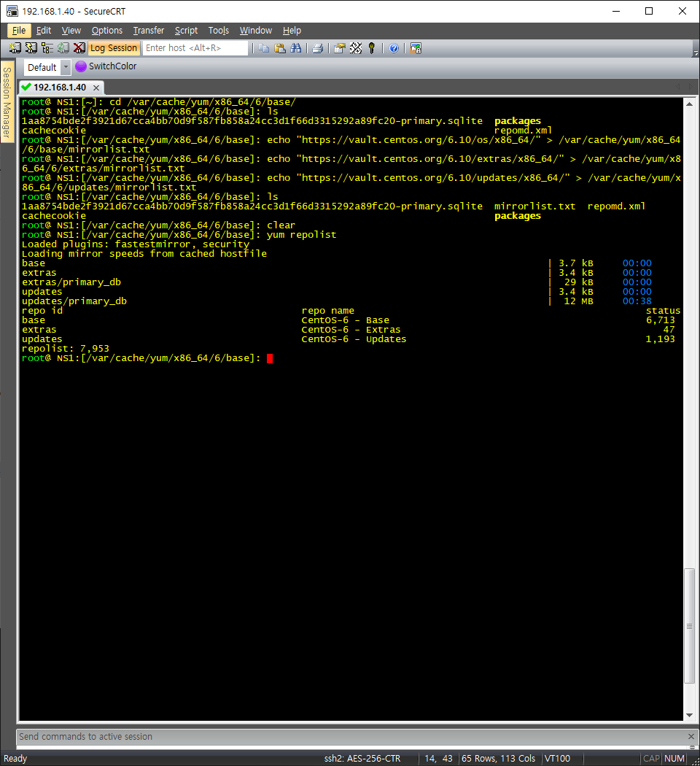Click the Print icon
700x766 pixels.
pyautogui.click(x=318, y=48)
